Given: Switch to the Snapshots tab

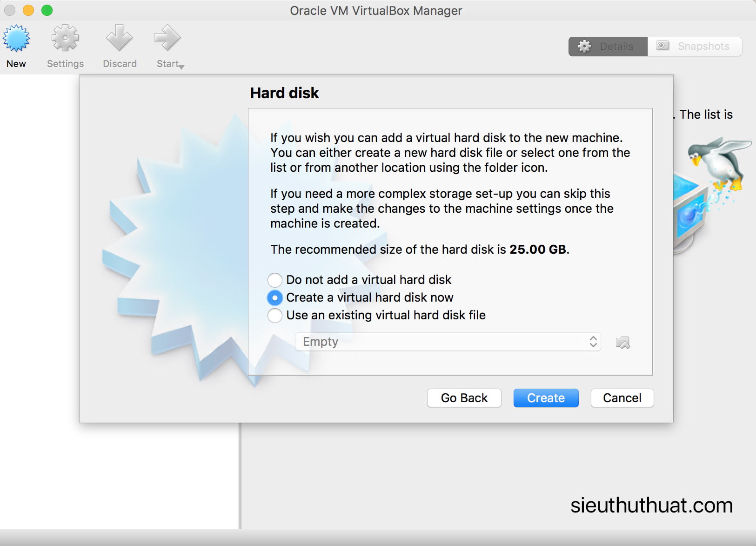Looking at the screenshot, I should [x=695, y=47].
